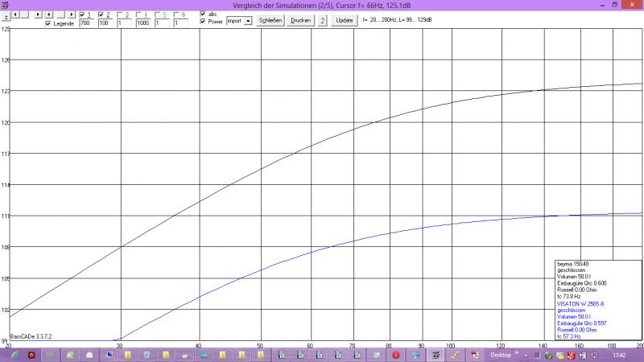Viewport: 644px width, 362px height.
Task: Open the red exclamation icon in the taskbar
Action: tap(396, 355)
